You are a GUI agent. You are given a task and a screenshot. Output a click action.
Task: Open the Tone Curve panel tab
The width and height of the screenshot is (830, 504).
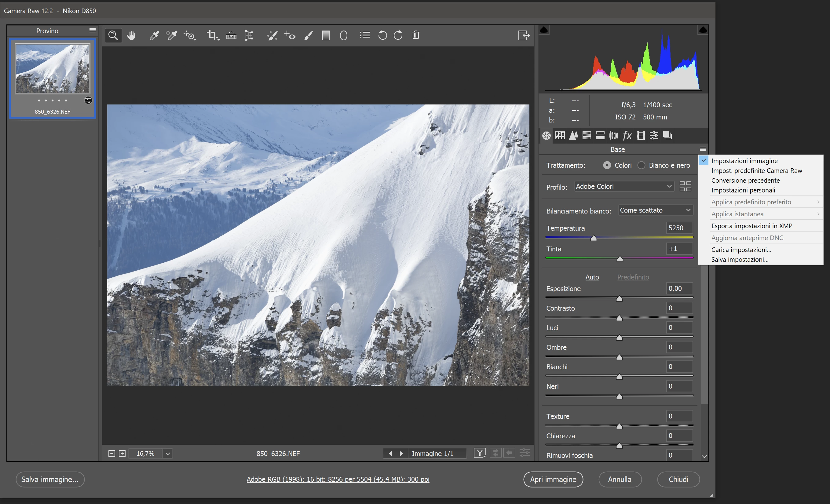click(560, 135)
